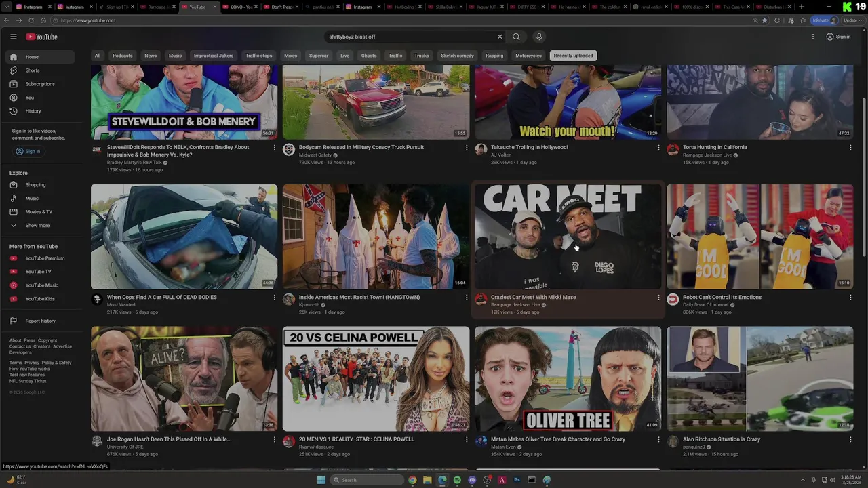The width and height of the screenshot is (868, 488).
Task: Open more options for Robot Can't Control video
Action: 850,297
